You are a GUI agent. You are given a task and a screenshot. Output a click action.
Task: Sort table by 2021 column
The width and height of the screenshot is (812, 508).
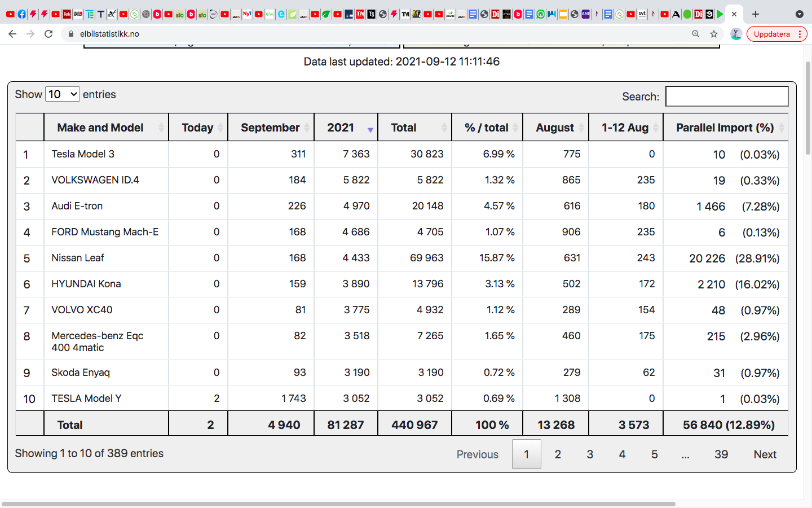tap(346, 128)
